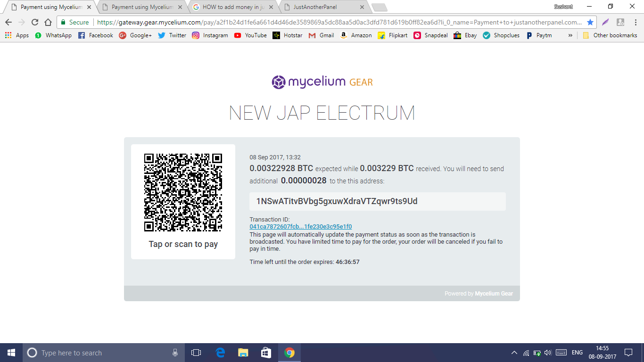Open the browser home page

point(48,22)
